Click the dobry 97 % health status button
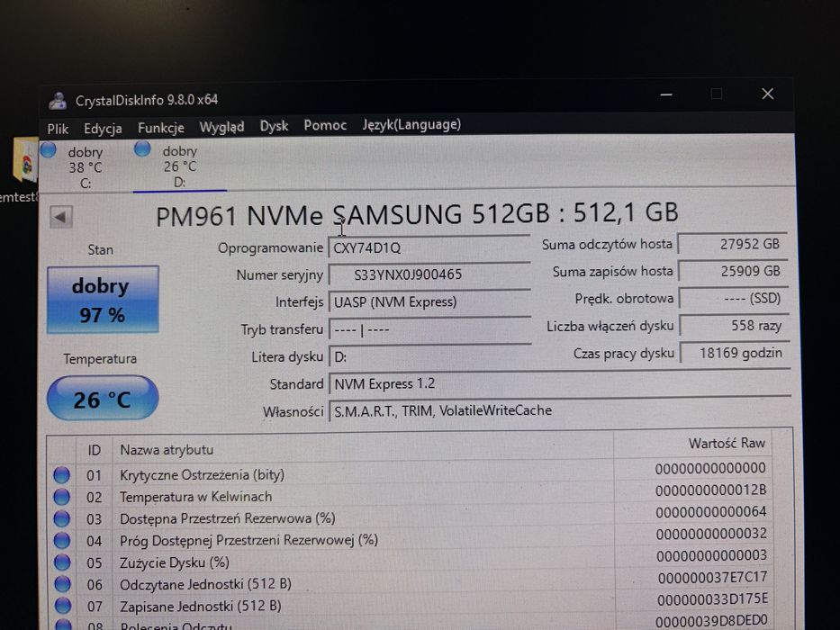840x630 pixels. point(103,300)
